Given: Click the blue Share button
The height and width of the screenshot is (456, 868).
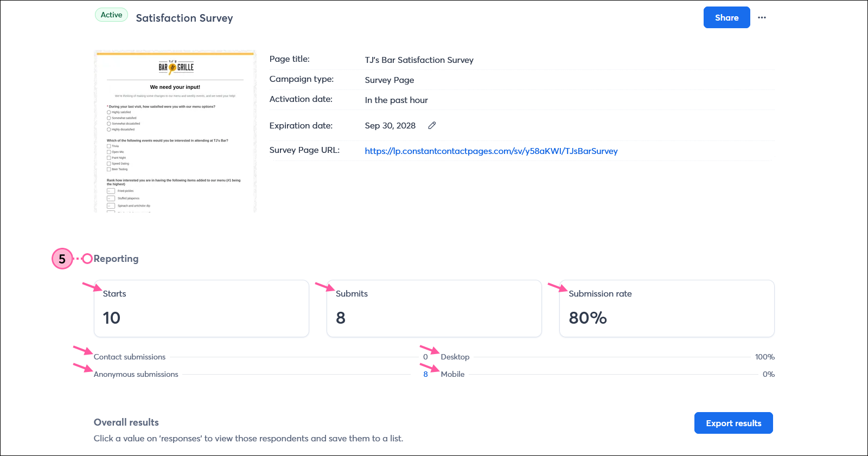Looking at the screenshot, I should coord(726,17).
